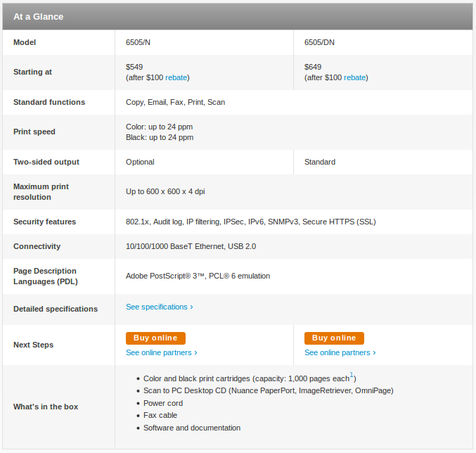Click the Standard functions row label

[49, 102]
